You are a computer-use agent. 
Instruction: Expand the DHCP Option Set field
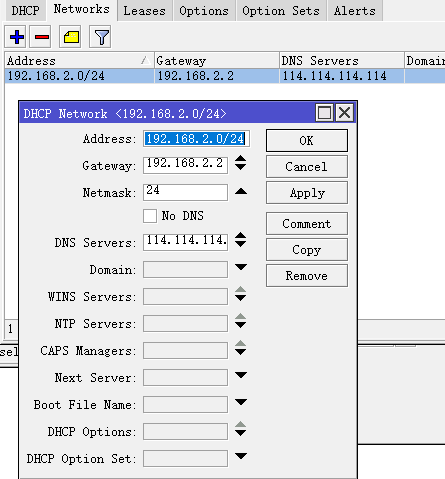pyautogui.click(x=241, y=456)
